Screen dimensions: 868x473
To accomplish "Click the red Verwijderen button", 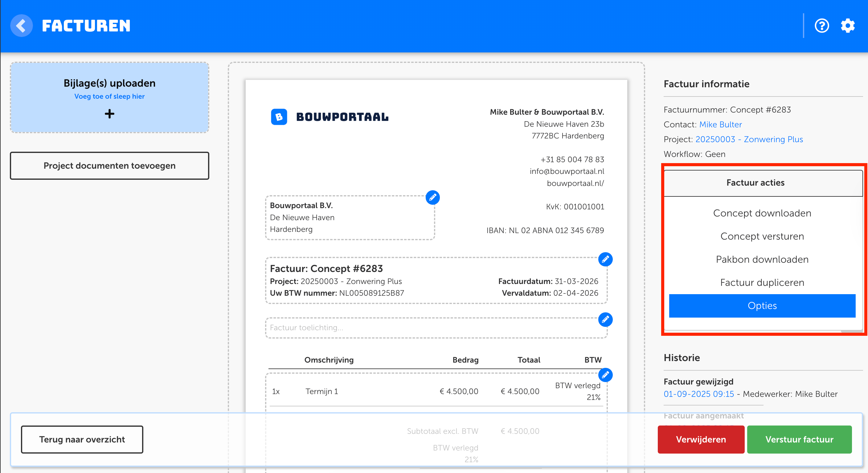I will [701, 439].
